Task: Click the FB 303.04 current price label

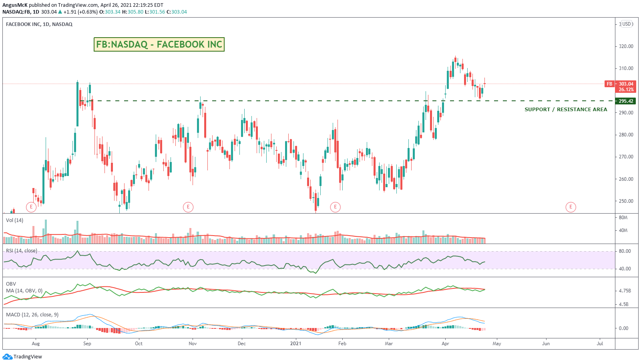Action: 620,84
